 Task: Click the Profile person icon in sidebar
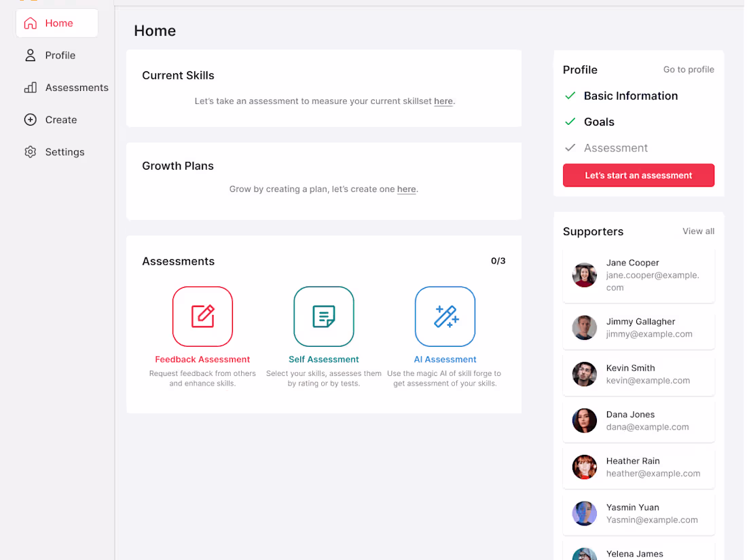(x=30, y=55)
